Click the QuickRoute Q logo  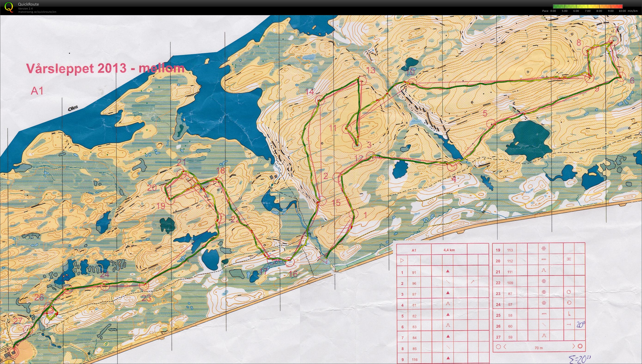point(9,7)
